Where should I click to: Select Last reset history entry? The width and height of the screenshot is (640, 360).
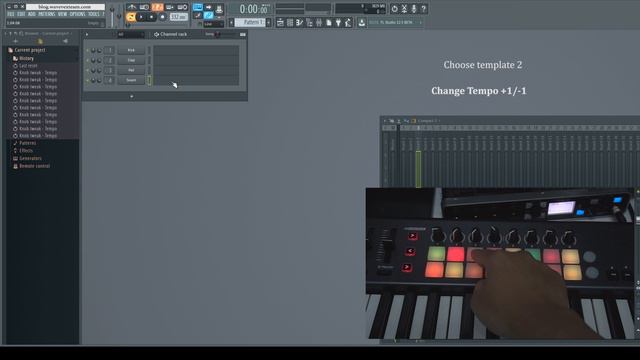pos(28,66)
